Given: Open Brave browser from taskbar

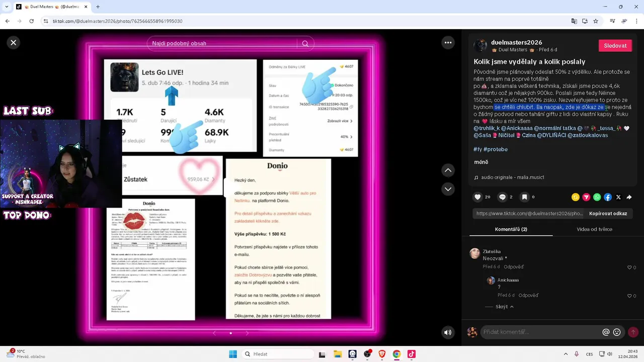Looking at the screenshot, I should [x=382, y=354].
